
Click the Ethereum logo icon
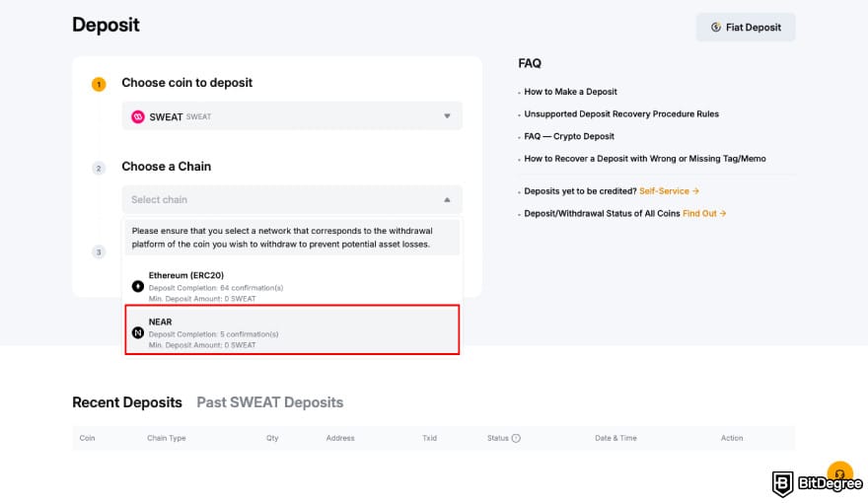click(x=138, y=286)
